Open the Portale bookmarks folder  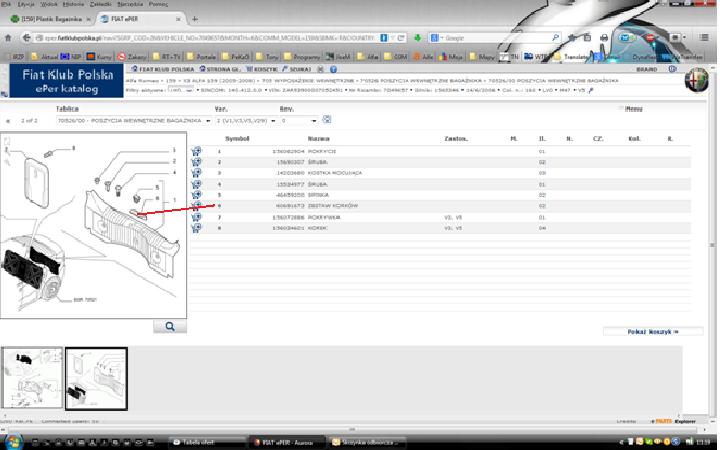[x=202, y=56]
